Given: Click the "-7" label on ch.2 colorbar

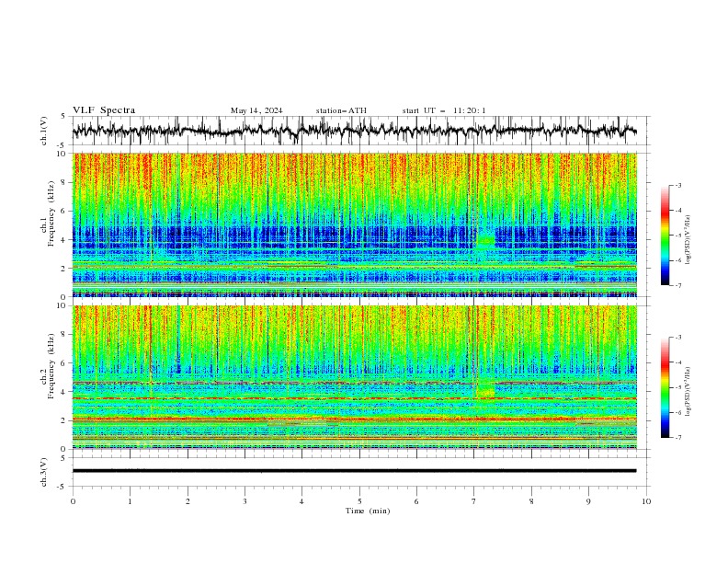Looking at the screenshot, I should [678, 438].
